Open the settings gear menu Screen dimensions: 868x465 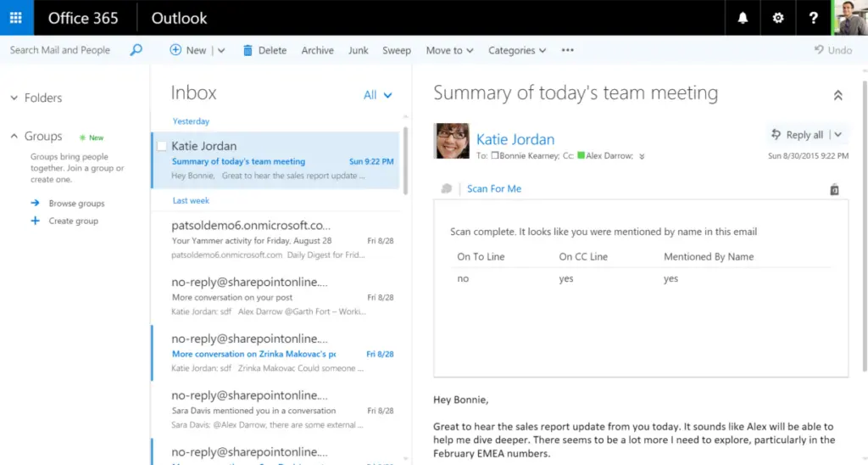[x=778, y=18]
